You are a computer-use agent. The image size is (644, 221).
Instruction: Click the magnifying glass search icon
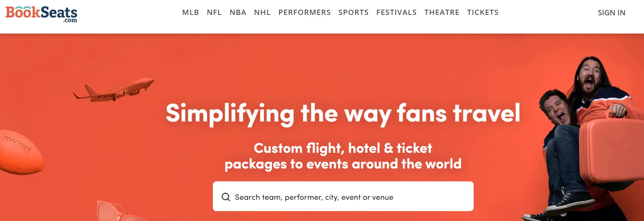pyautogui.click(x=226, y=197)
